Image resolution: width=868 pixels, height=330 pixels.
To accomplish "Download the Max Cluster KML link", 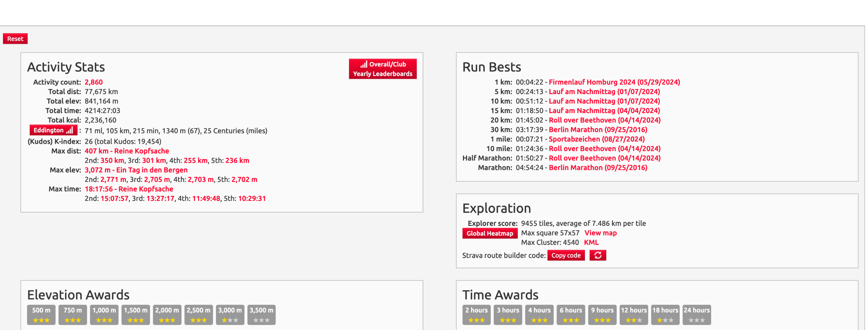I will pyautogui.click(x=591, y=243).
